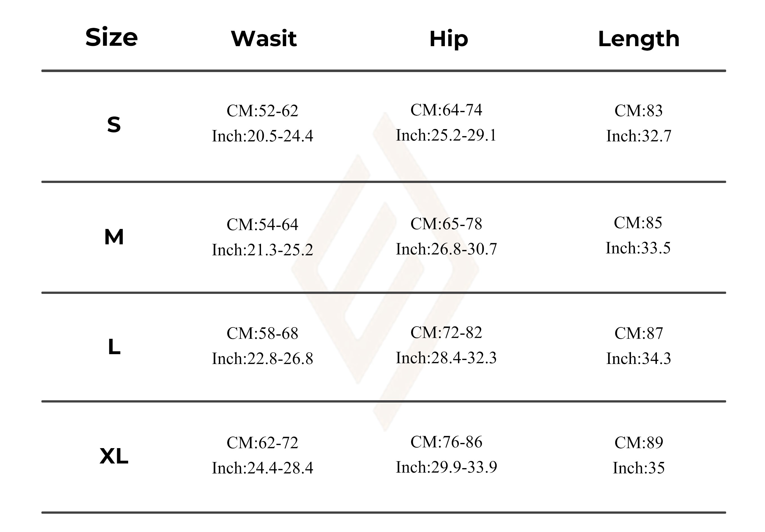Click the waist value "CM:52-62"
Viewport: 765px width, 532px height.
click(262, 111)
